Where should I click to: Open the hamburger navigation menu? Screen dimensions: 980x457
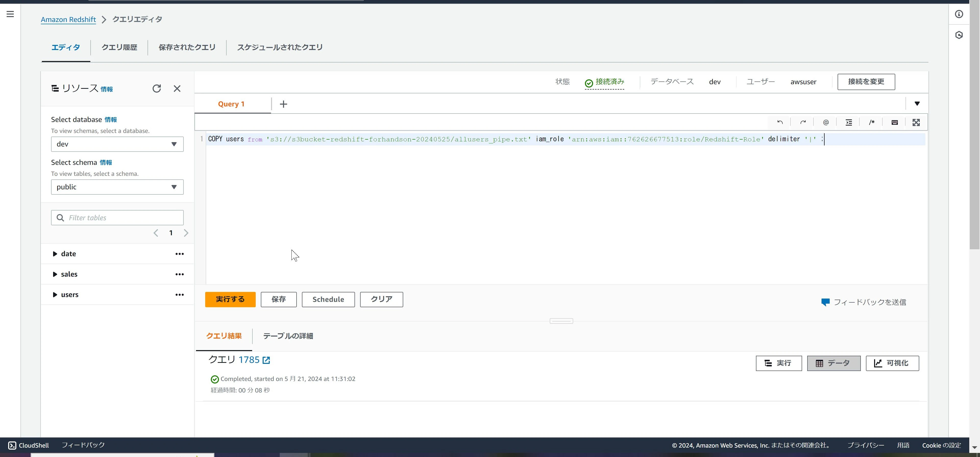point(10,14)
